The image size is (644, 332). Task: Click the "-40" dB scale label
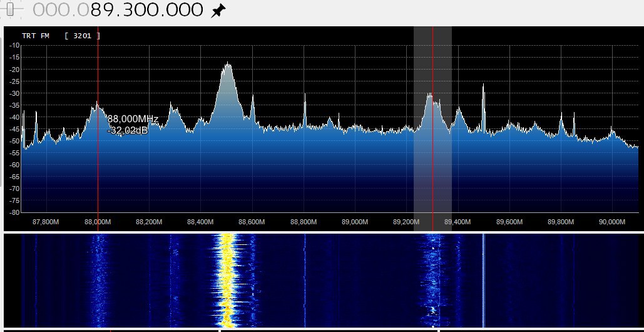[14, 117]
